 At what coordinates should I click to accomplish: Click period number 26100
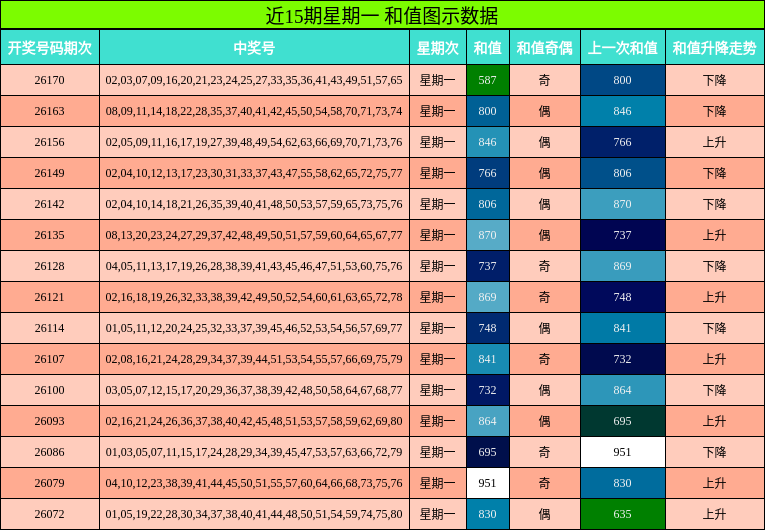pyautogui.click(x=50, y=390)
